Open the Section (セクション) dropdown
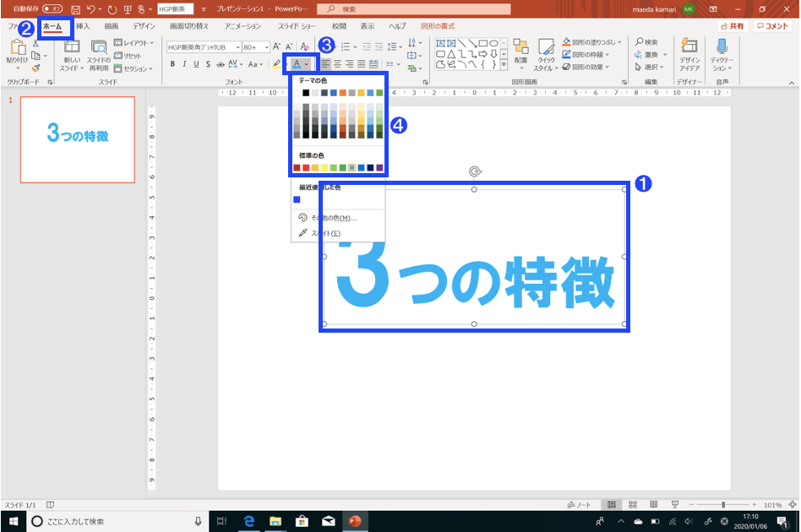 coord(133,68)
